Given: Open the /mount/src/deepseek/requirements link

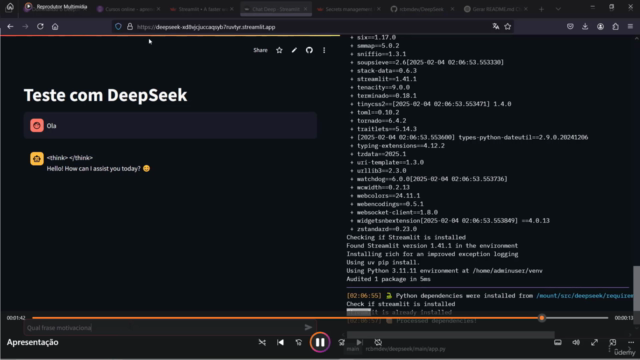Looking at the screenshot, I should (584, 296).
